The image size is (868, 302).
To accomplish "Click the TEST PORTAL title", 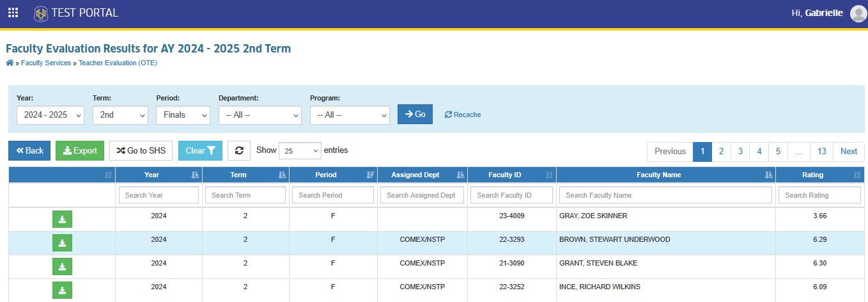I will click(x=85, y=13).
